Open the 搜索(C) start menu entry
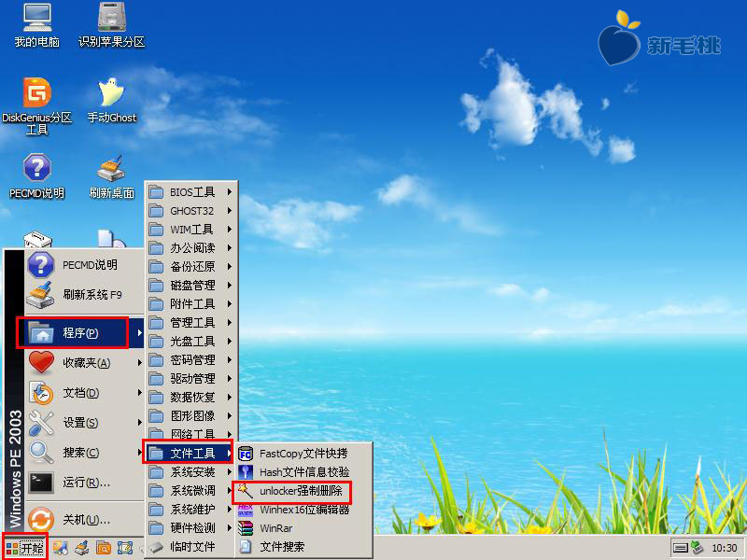 pos(84,453)
